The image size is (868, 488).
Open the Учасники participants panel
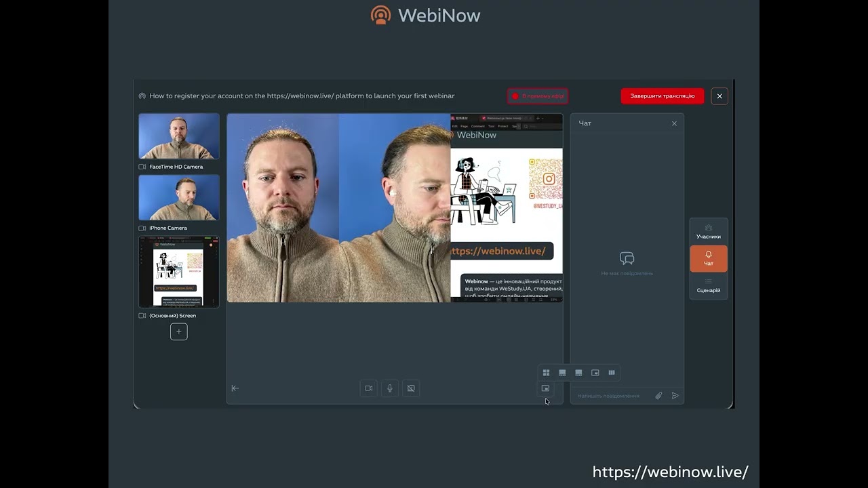pos(709,232)
